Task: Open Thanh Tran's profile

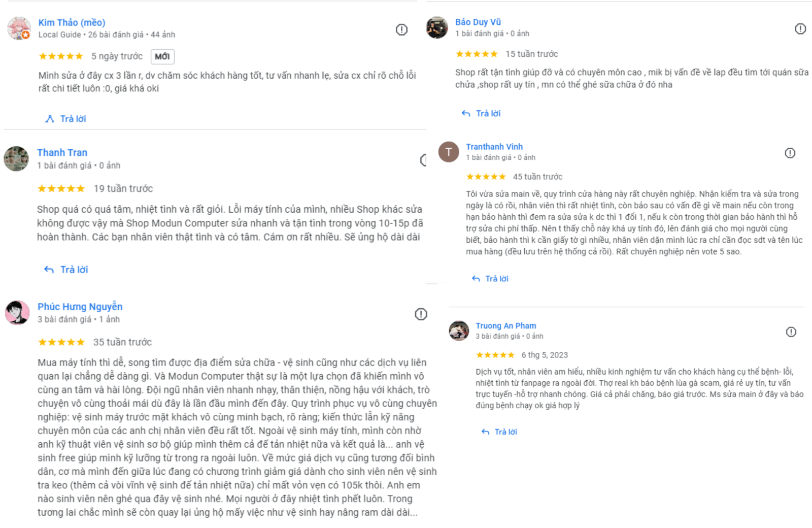Action: coord(62,152)
